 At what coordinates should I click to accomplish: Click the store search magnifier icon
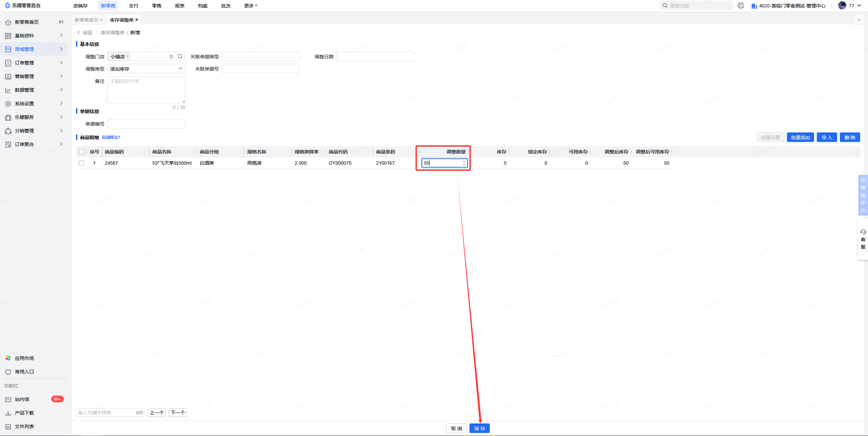(x=180, y=56)
